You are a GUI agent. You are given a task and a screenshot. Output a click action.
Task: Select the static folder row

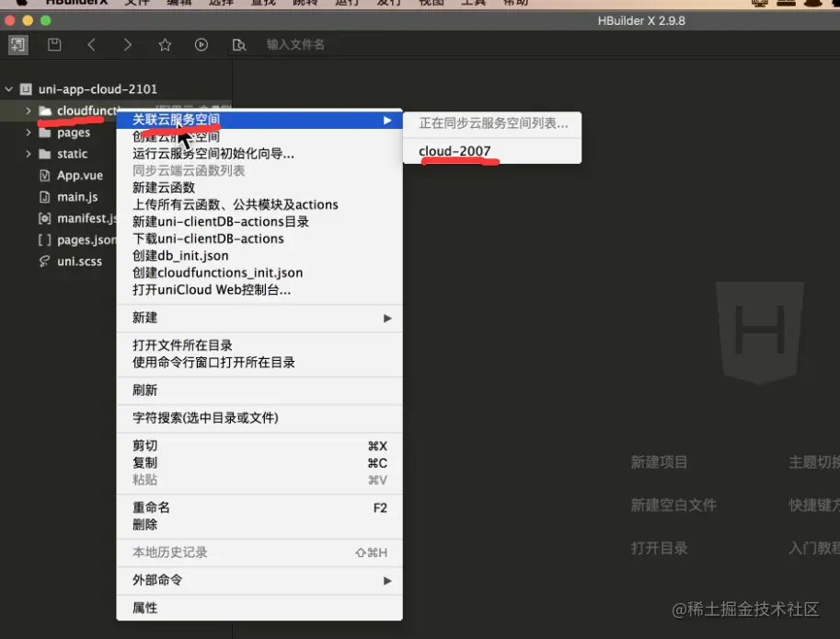coord(58,154)
